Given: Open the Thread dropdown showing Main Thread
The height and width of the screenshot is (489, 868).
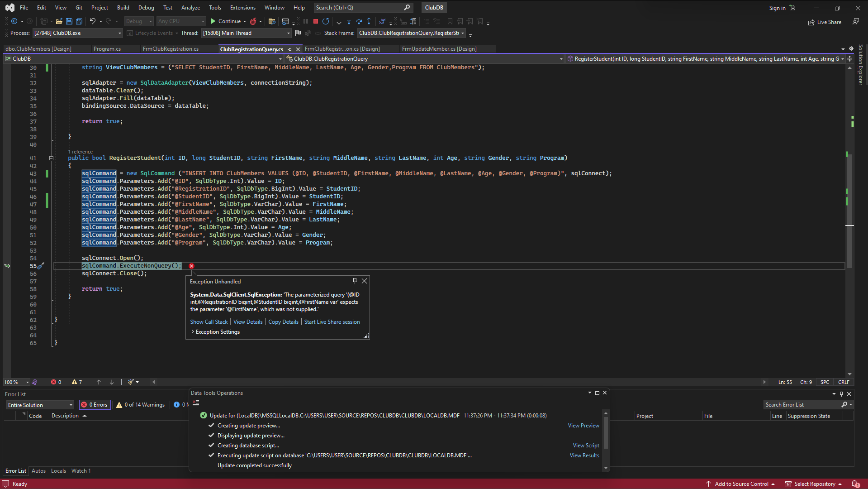Looking at the screenshot, I should [288, 33].
